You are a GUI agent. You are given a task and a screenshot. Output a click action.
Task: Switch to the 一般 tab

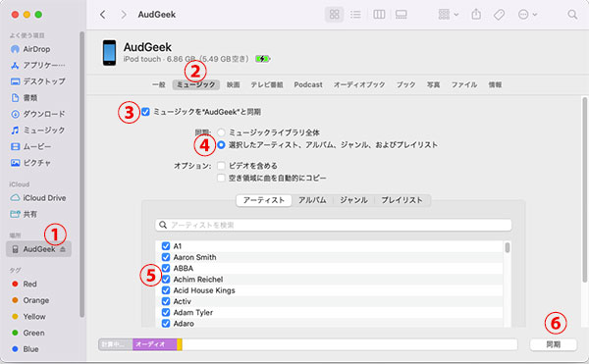[x=158, y=84]
